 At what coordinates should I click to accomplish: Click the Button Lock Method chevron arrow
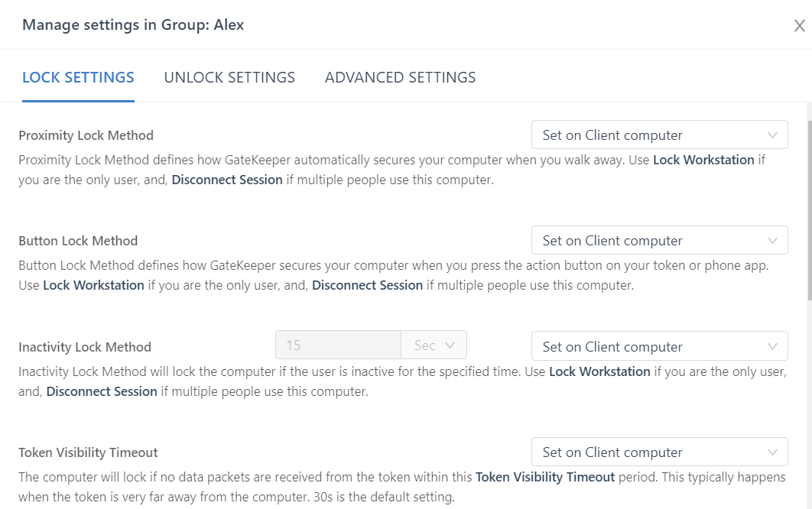coord(772,241)
